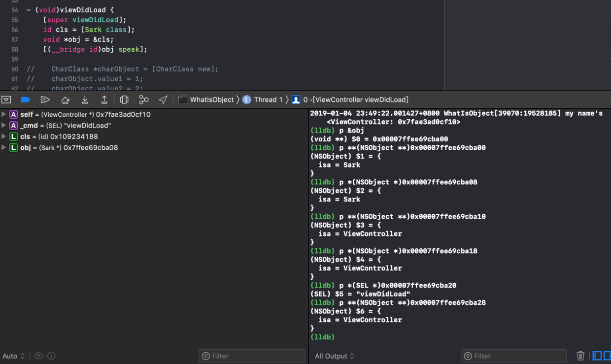611x364 pixels.
Task: Select ViewController viewDidLoad stack frame
Action: [x=350, y=99]
